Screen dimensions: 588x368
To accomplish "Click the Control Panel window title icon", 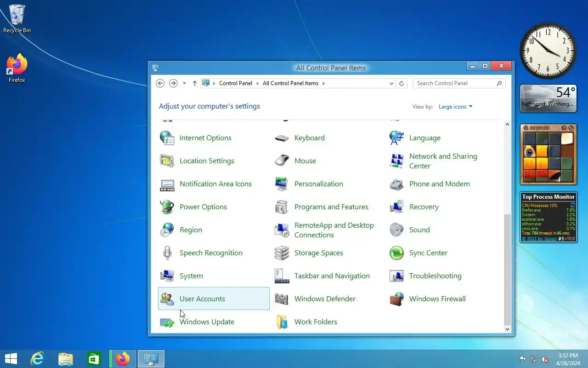I will pos(156,68).
